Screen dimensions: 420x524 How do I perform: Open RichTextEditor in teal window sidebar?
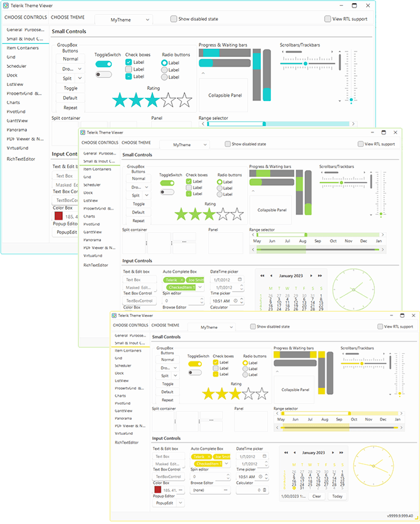[x=21, y=159]
